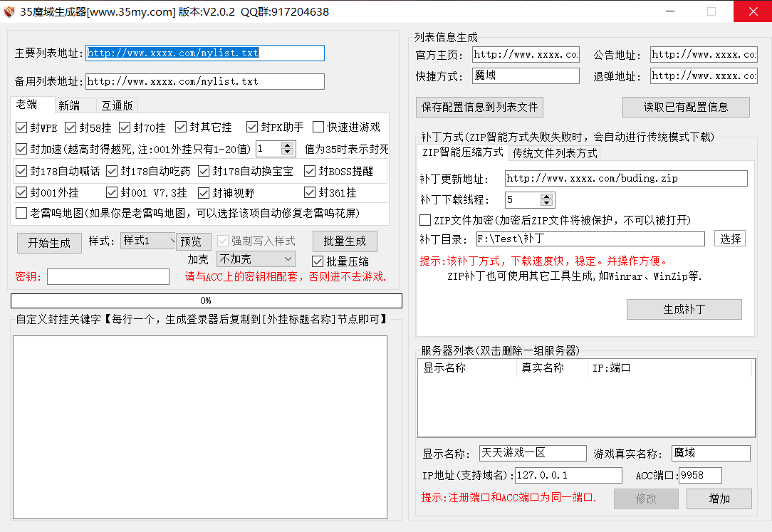Close the 35魔域生成器 window
772x532 pixels.
tap(753, 11)
